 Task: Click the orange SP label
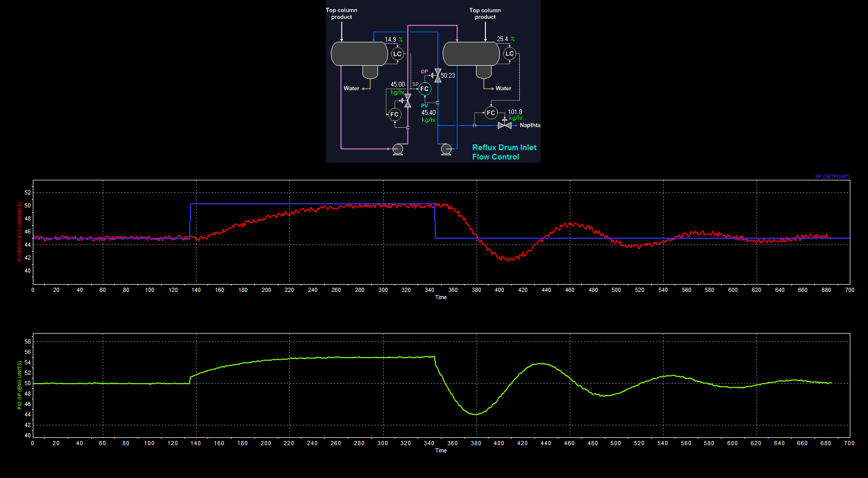click(x=415, y=84)
